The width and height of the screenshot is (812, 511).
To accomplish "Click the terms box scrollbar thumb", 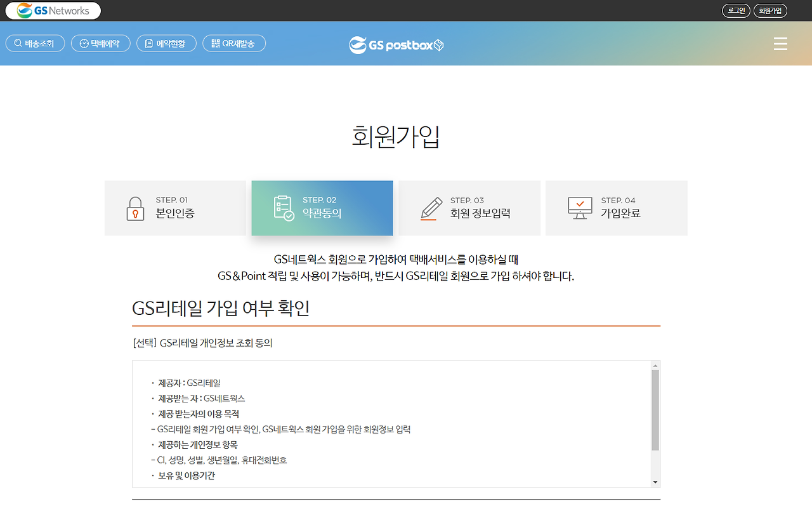I will 655,411.
